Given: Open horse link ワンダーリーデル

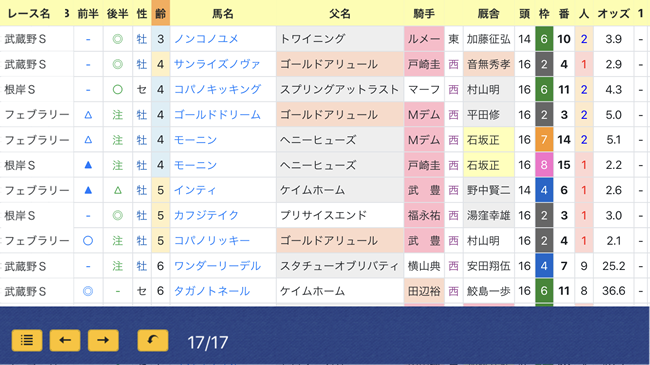Looking at the screenshot, I should tap(217, 266).
